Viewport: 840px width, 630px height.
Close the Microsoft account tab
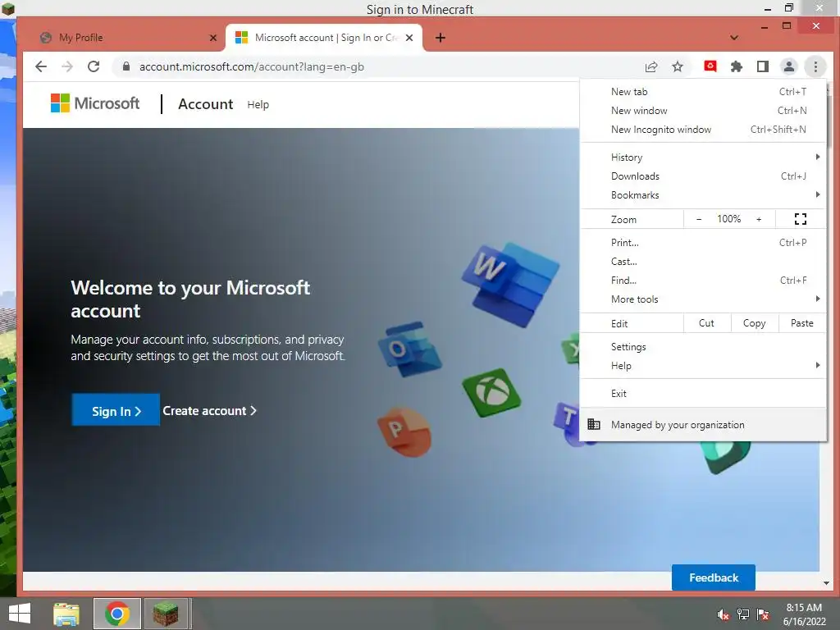click(x=409, y=38)
